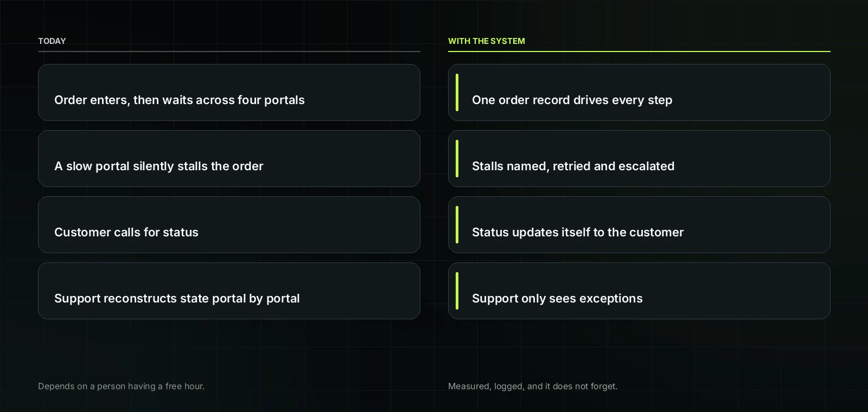Click green accent bar beside 'Status updates itself'
This screenshot has width=868, height=412.
coord(457,225)
